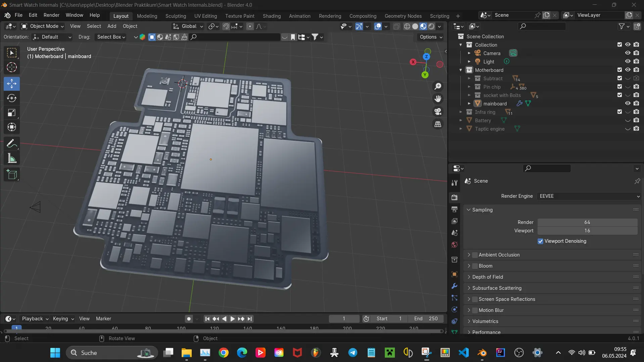
Task: Click the play animation button
Action: click(232, 319)
